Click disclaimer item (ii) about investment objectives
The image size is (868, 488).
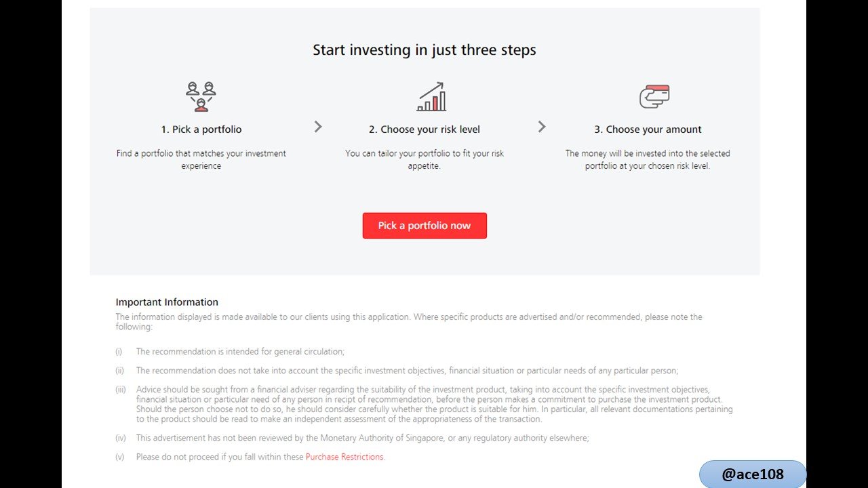[x=407, y=371]
